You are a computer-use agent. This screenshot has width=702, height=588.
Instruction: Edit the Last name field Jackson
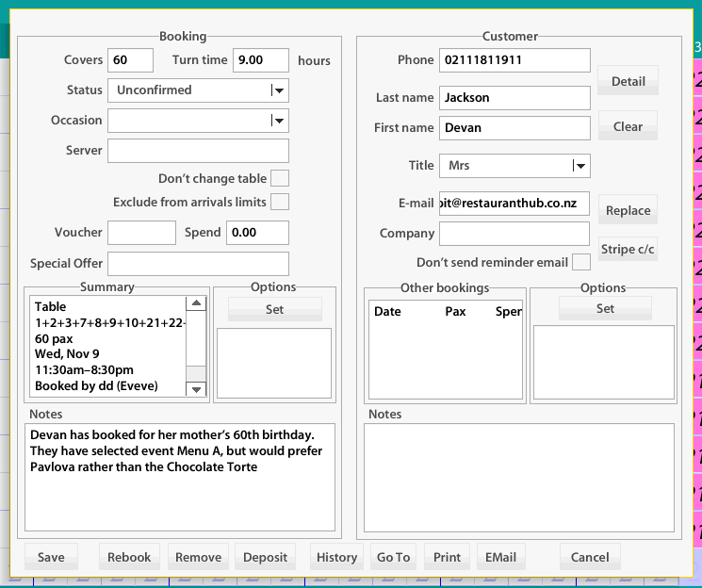coord(514,98)
